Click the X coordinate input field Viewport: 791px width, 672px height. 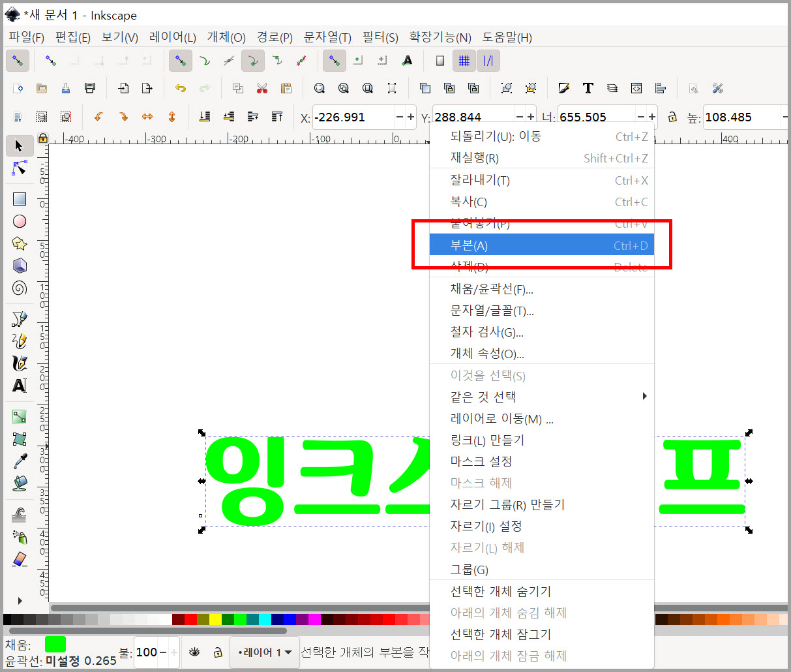click(x=353, y=117)
